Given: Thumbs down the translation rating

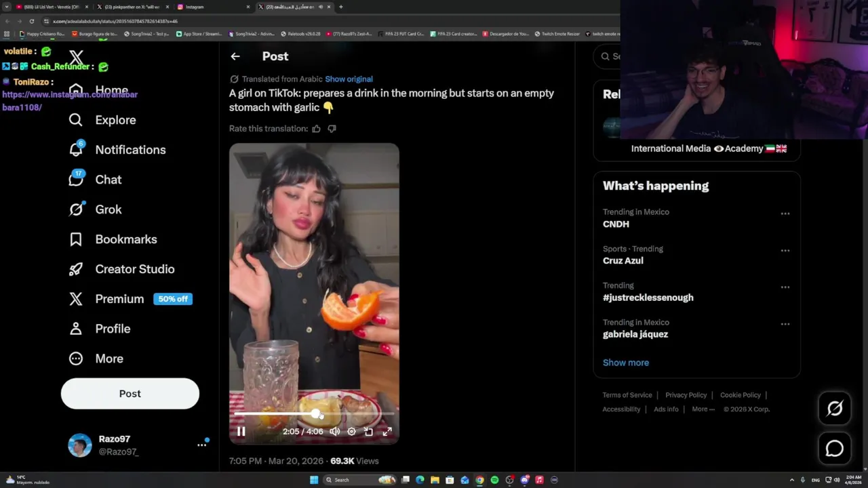Looking at the screenshot, I should [332, 128].
